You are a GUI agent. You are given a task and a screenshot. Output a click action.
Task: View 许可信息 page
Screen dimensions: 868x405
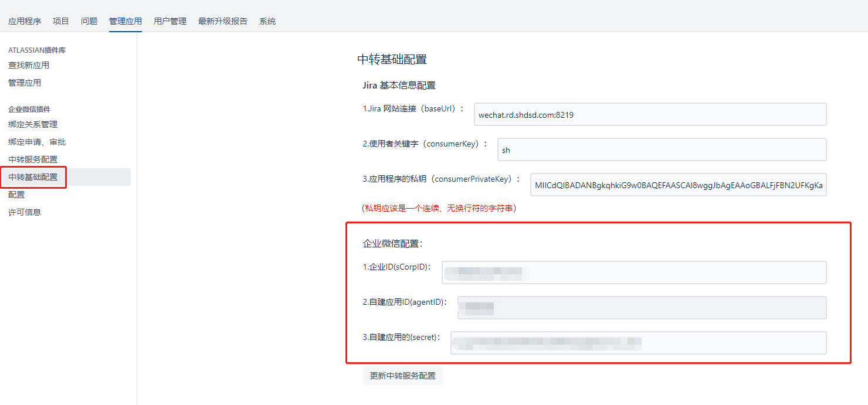25,212
